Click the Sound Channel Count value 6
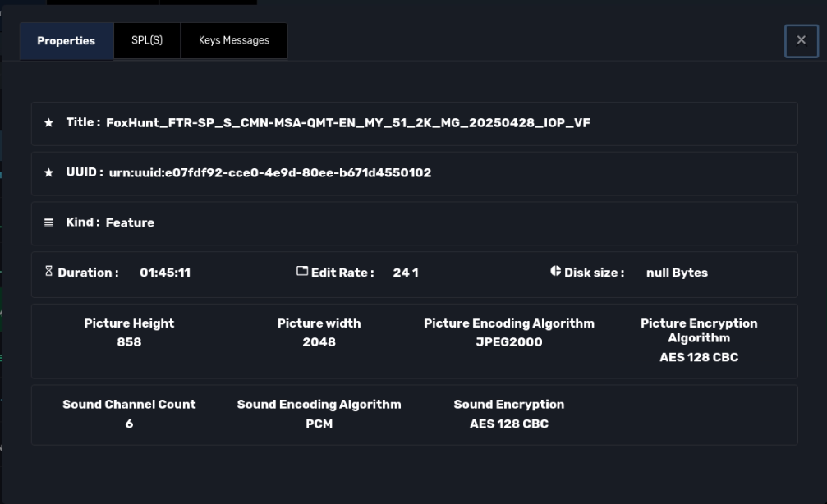The image size is (827, 504). tap(129, 424)
